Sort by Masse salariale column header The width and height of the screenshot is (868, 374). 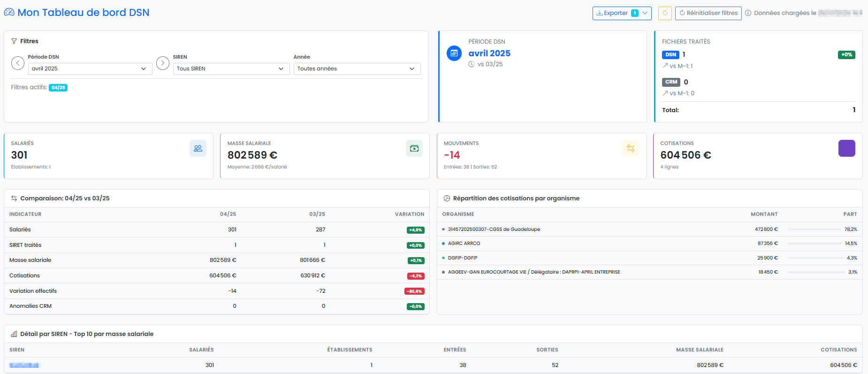[x=699, y=350]
